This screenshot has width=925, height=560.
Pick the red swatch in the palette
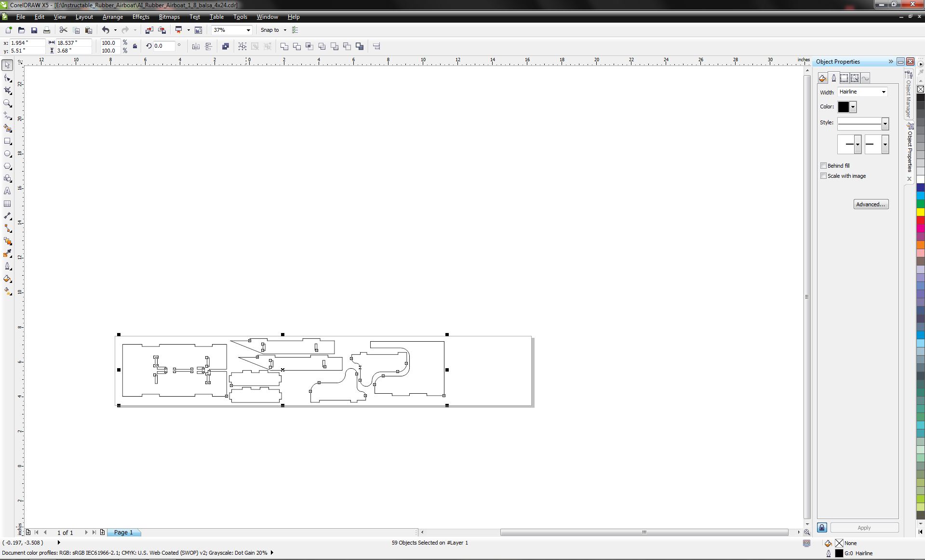[x=921, y=220]
